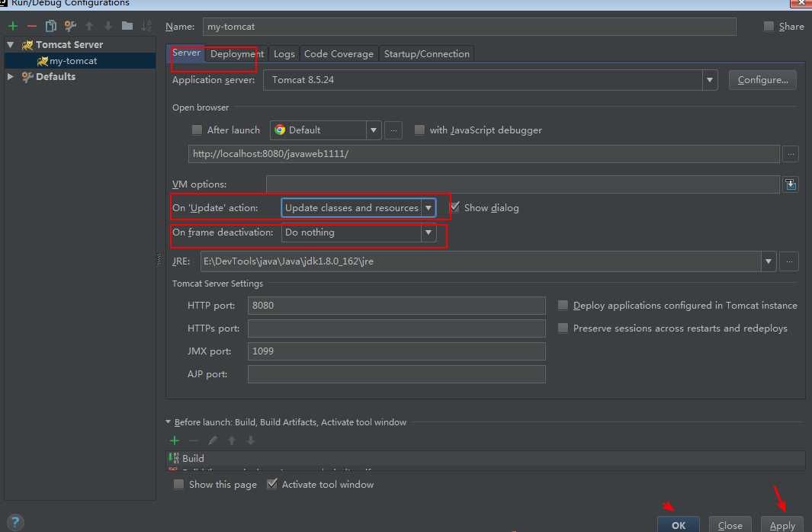Collapse Before launch section triangle
812x532 pixels.
click(168, 421)
